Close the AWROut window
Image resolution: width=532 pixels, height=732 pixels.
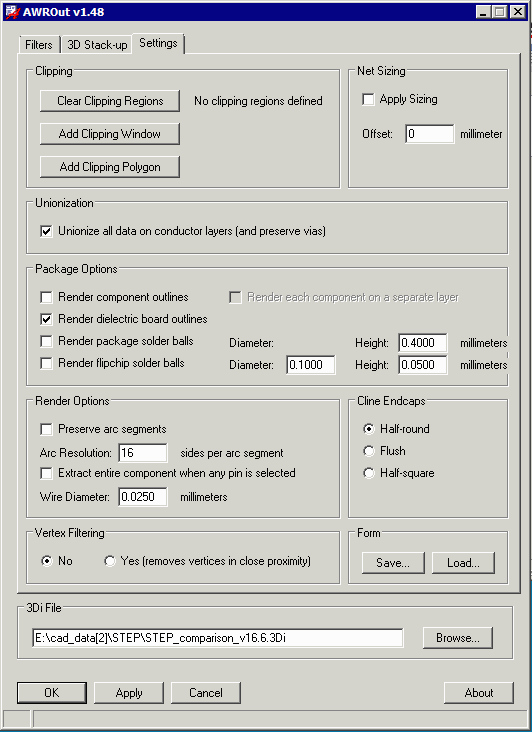tap(518, 12)
